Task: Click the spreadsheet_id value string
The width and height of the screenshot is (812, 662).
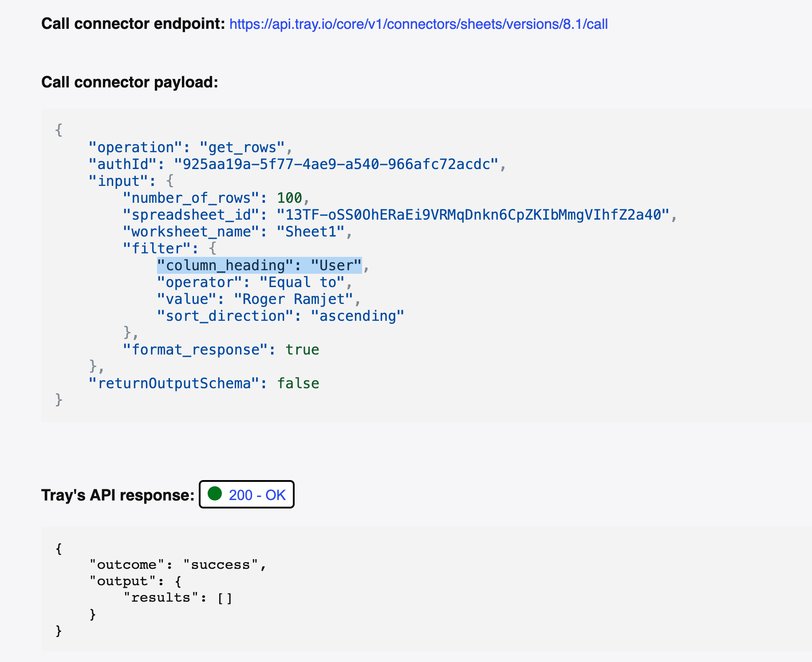Action: 473,215
